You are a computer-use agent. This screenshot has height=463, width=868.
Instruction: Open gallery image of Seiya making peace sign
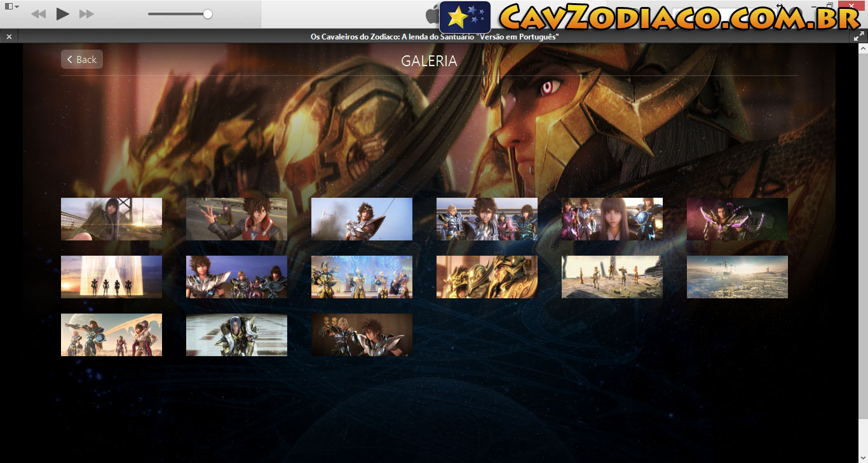point(236,219)
